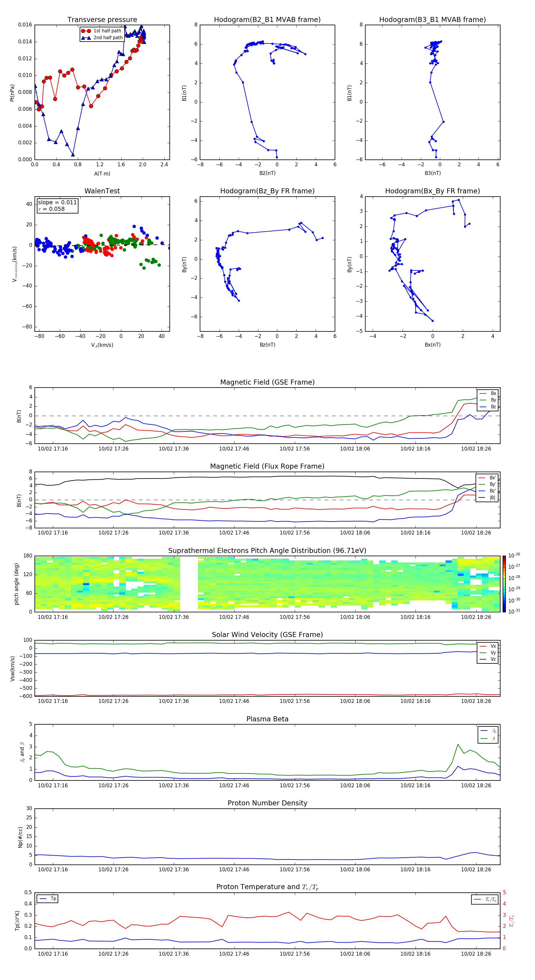Select the "slope = 0.011" annotation

[57, 203]
